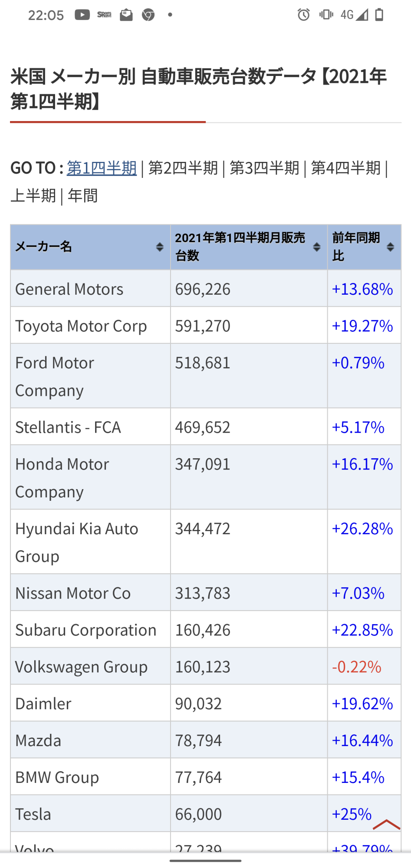Tap the red scroll-to-top chevron
The width and height of the screenshot is (411, 868).
point(386,824)
